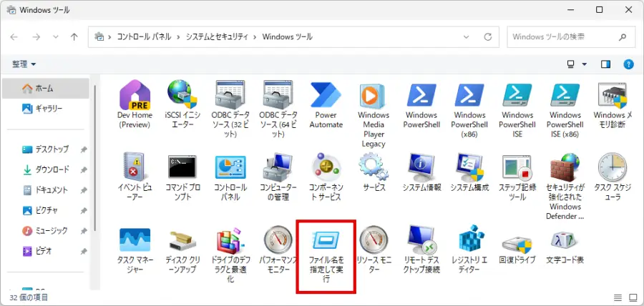Open コントロール パネル icon
The width and height of the screenshot is (644, 306).
pyautogui.click(x=230, y=167)
